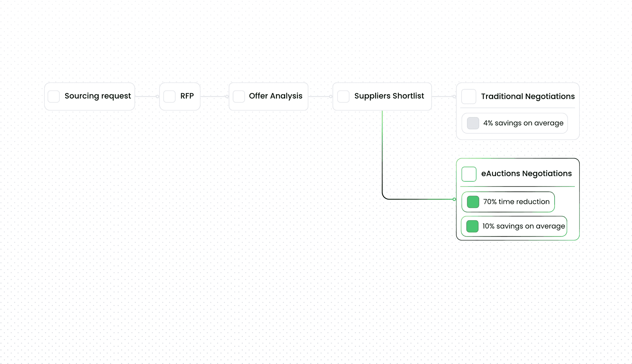The image size is (632, 364).
Task: Click the Offer Analysis icon box
Action: pyautogui.click(x=239, y=97)
